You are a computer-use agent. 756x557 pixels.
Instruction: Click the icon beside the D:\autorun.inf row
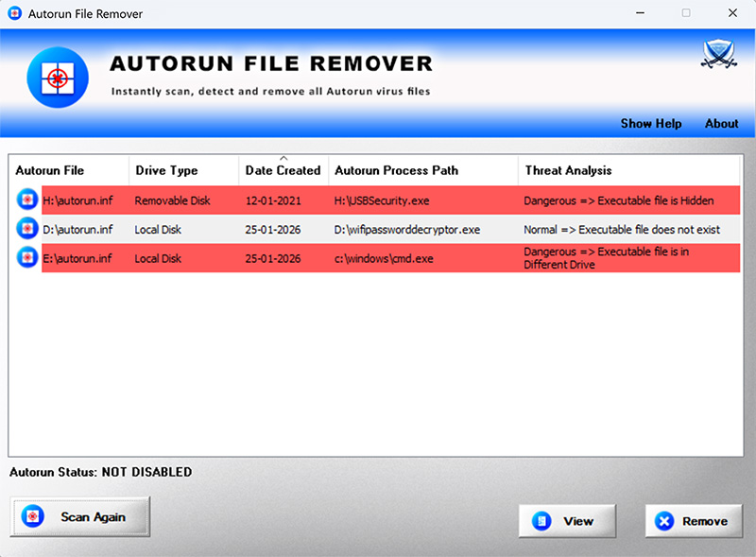26,229
